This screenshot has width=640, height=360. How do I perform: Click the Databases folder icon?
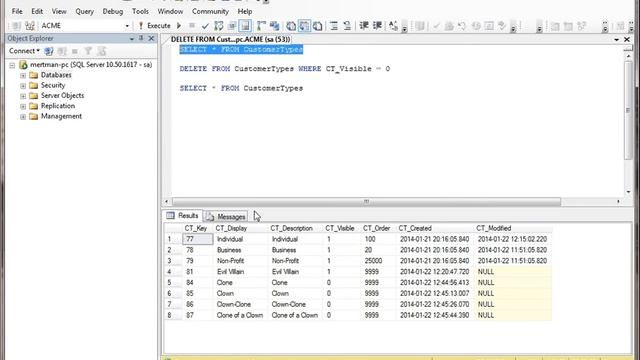pyautogui.click(x=34, y=75)
